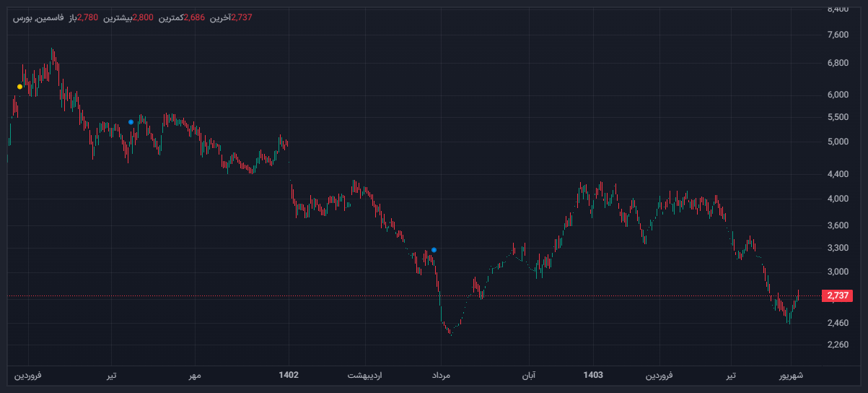Screen dimensions: 868x393
Task: Click last price 2,737 in top legend
Action: coord(242,17)
